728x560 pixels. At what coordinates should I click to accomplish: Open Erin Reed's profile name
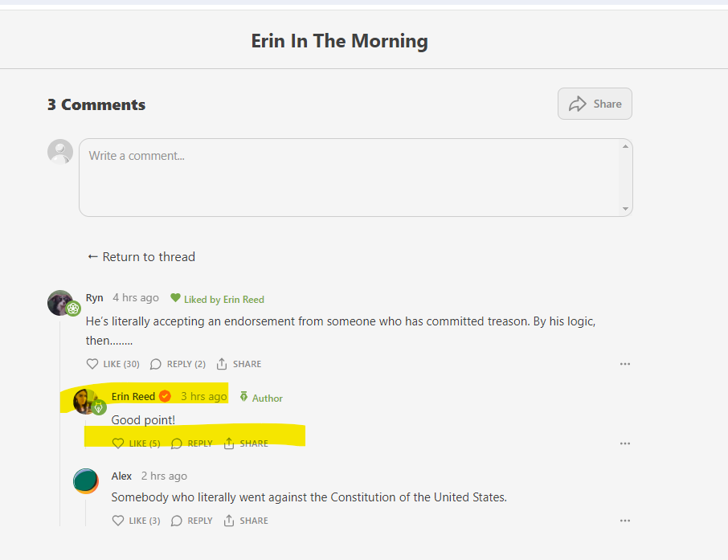133,397
